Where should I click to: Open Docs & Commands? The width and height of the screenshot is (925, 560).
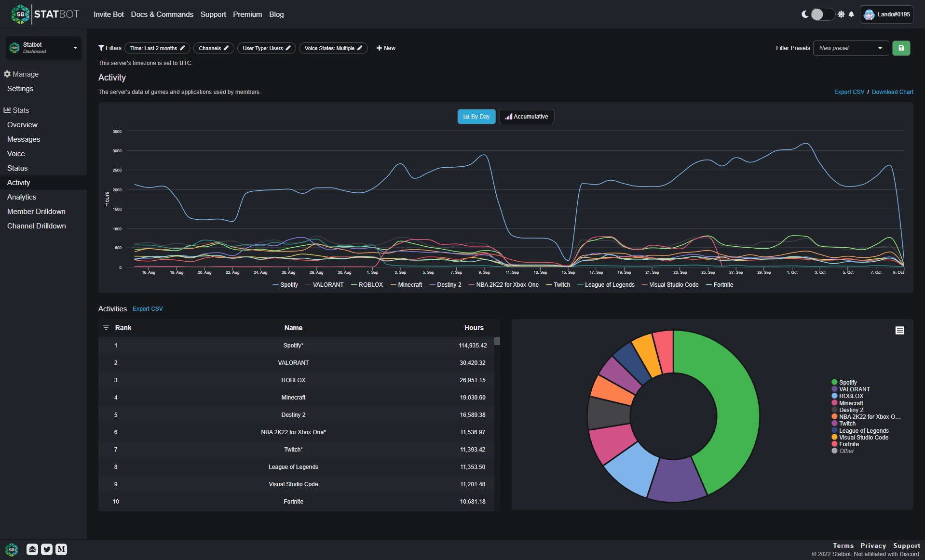[162, 14]
